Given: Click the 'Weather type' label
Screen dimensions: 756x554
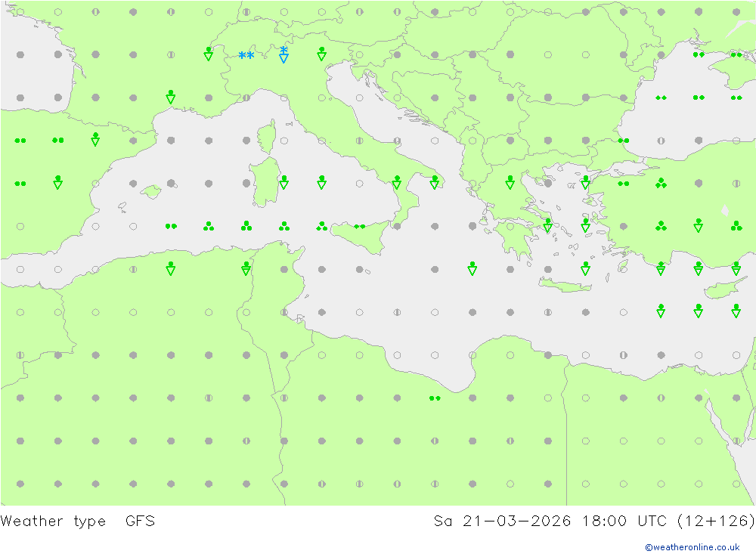Looking at the screenshot, I should [x=53, y=522].
